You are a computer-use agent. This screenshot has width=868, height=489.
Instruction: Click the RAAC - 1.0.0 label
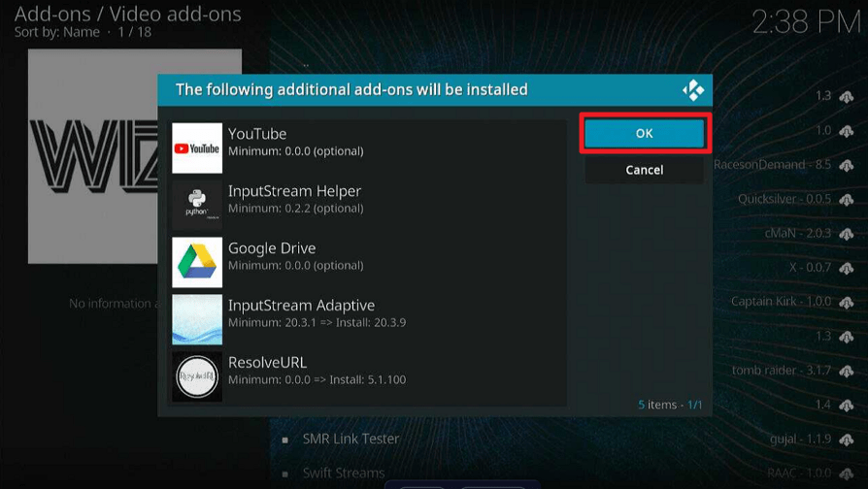(799, 473)
